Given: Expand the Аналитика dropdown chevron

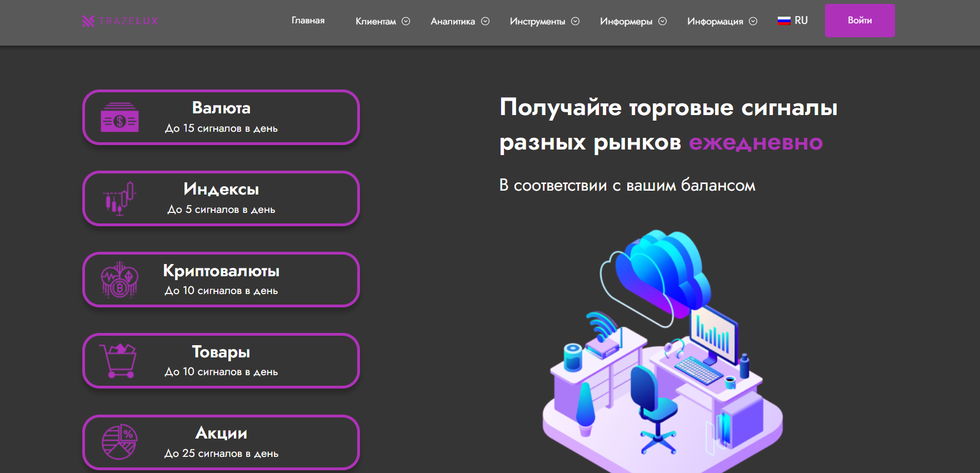Looking at the screenshot, I should (x=485, y=21).
